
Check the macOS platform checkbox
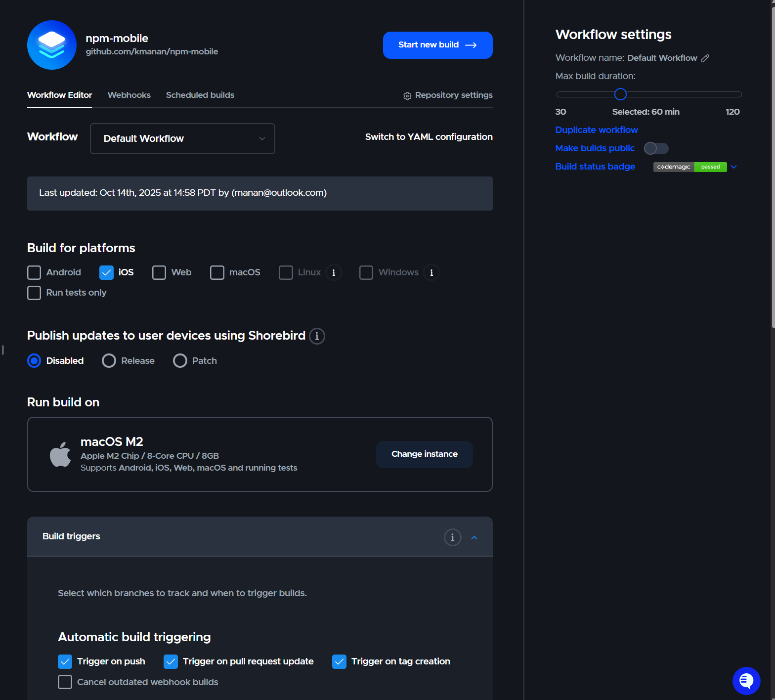click(217, 273)
